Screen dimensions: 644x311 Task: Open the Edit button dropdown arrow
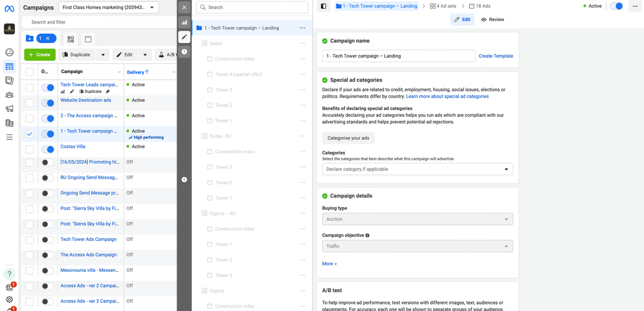tap(145, 55)
